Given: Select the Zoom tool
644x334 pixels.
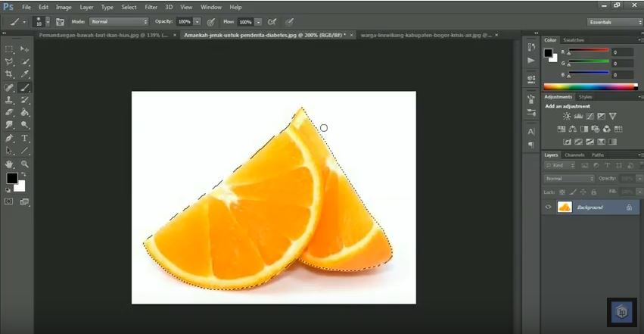Looking at the screenshot, I should 25,164.
